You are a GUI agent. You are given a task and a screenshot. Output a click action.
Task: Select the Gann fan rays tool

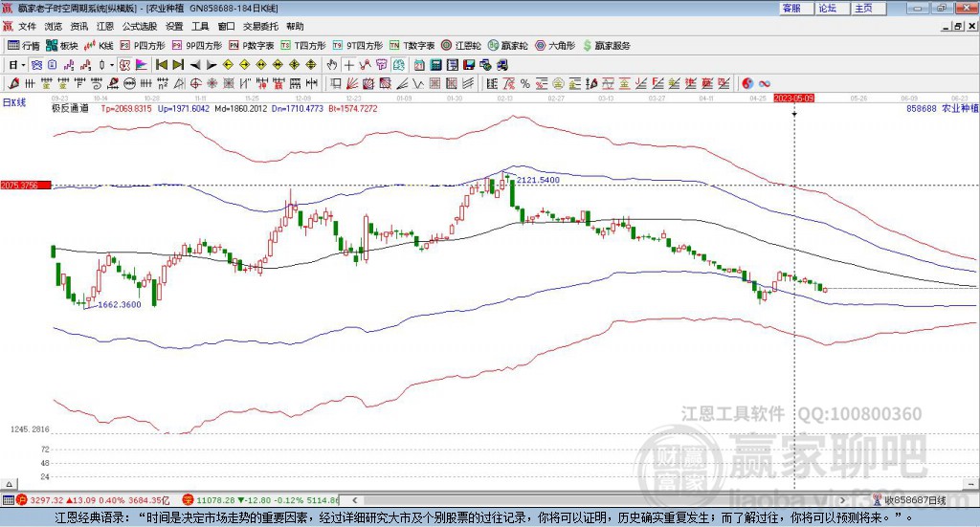[352, 83]
